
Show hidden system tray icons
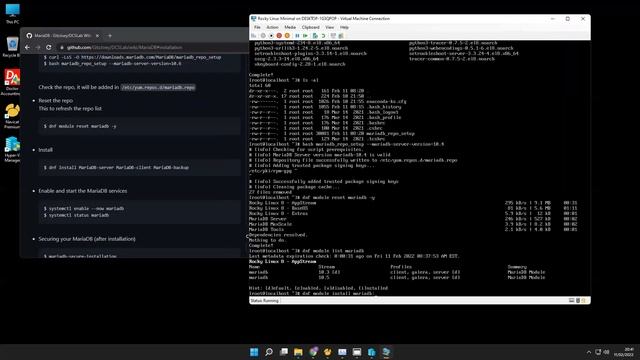pos(589,352)
